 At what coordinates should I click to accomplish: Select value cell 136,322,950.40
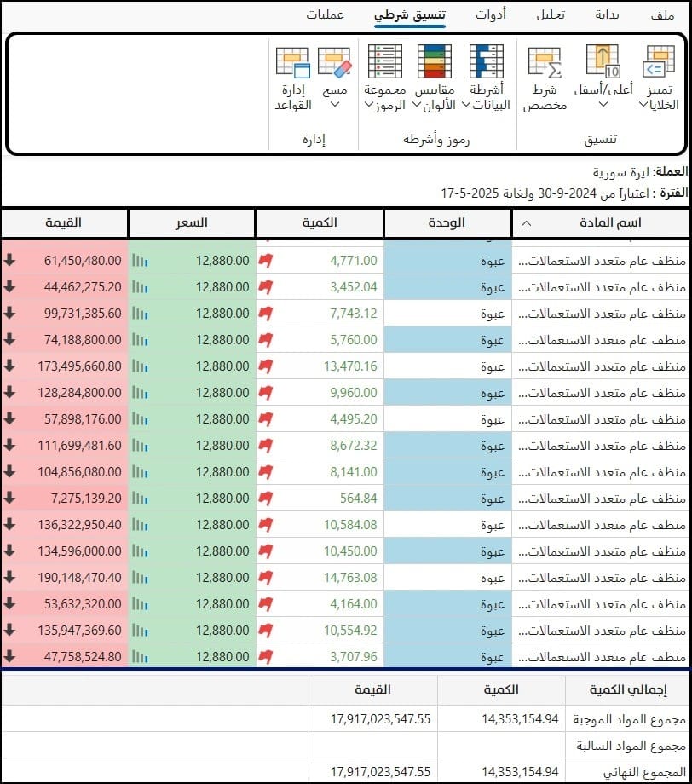pos(65,525)
